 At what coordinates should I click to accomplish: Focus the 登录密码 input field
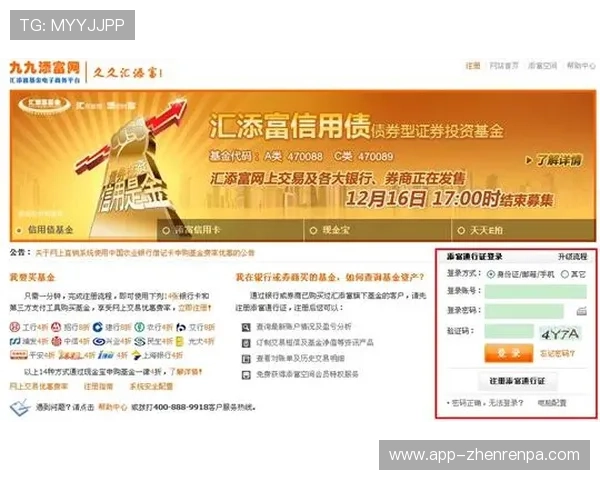click(524, 311)
